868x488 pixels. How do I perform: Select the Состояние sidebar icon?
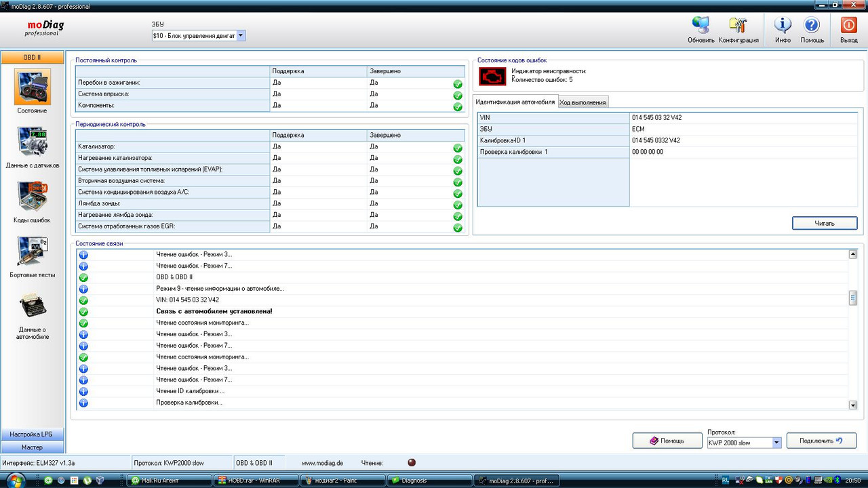tap(32, 87)
